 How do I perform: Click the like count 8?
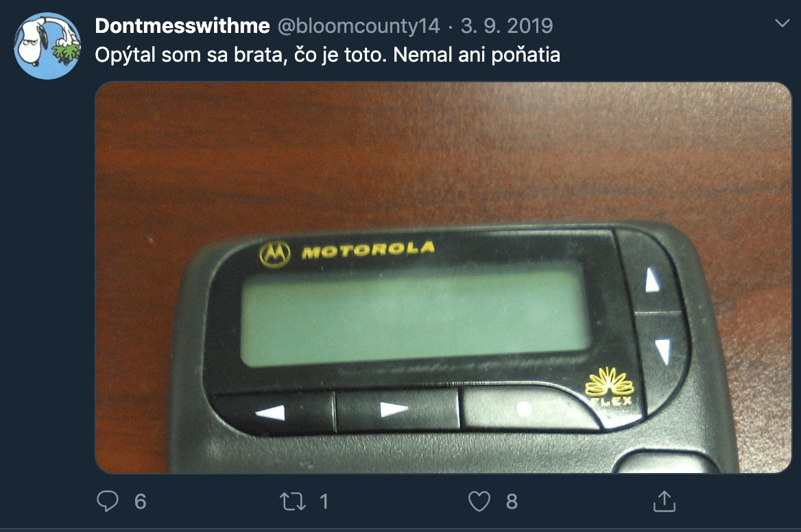click(512, 502)
